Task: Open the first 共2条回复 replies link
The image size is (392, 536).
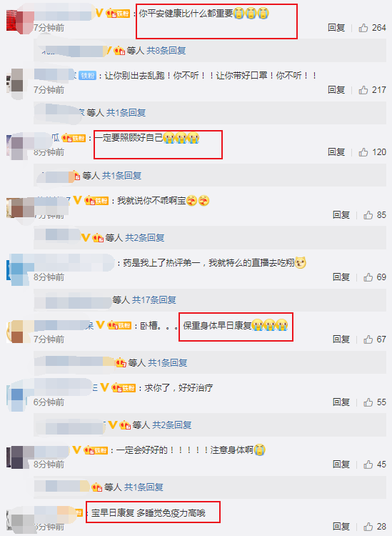Action: point(145,237)
